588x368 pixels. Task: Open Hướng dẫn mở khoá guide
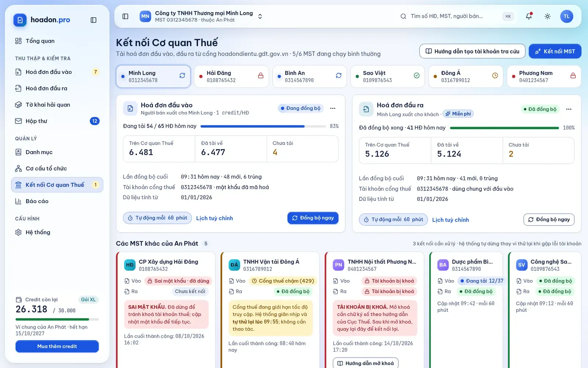(366, 363)
